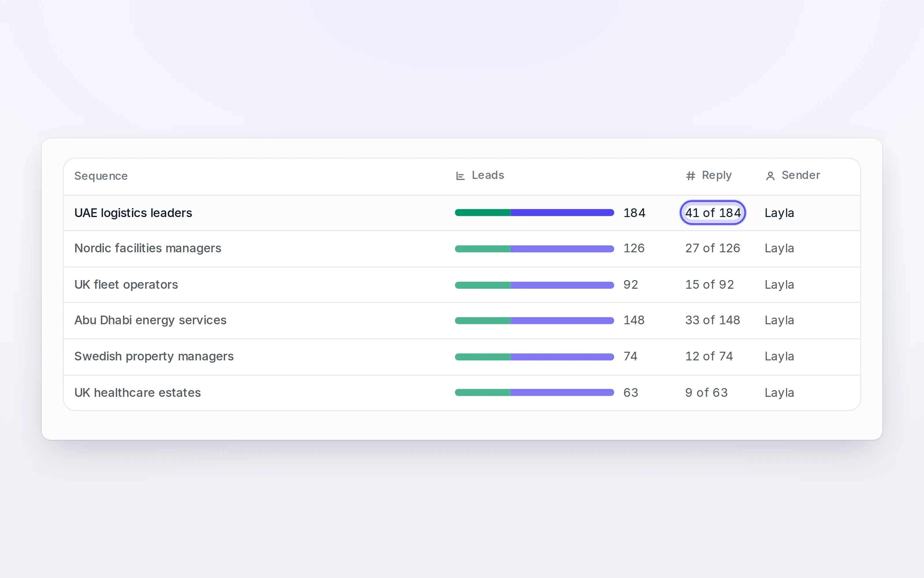Click the leads count 92
The width and height of the screenshot is (924, 578).
(631, 285)
